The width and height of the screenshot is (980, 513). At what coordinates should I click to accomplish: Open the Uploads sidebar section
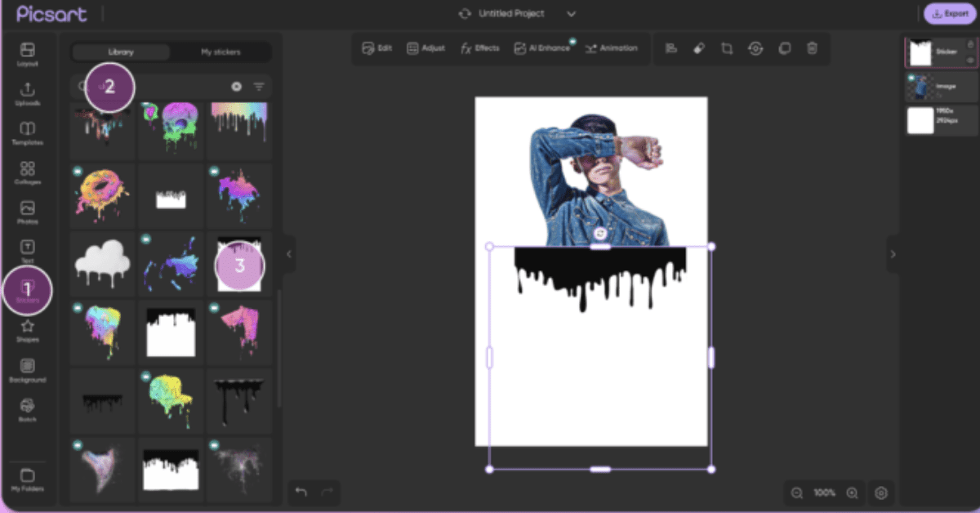[28, 93]
